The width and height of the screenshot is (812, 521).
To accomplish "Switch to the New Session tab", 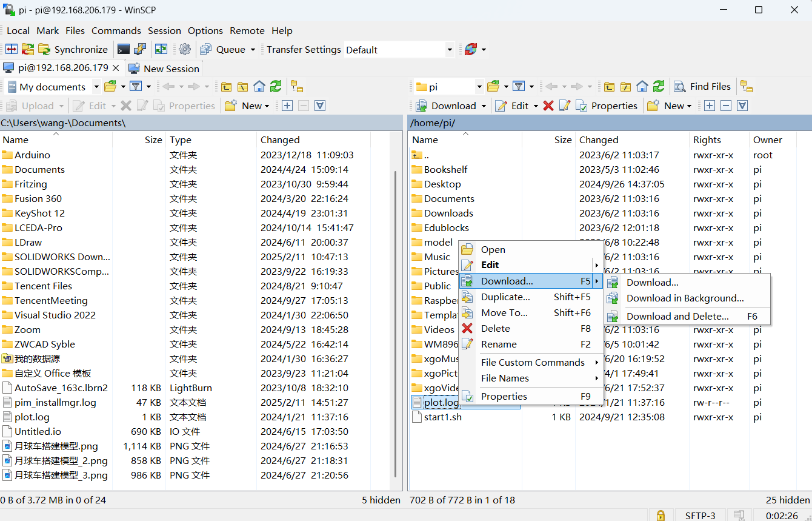I will point(164,69).
